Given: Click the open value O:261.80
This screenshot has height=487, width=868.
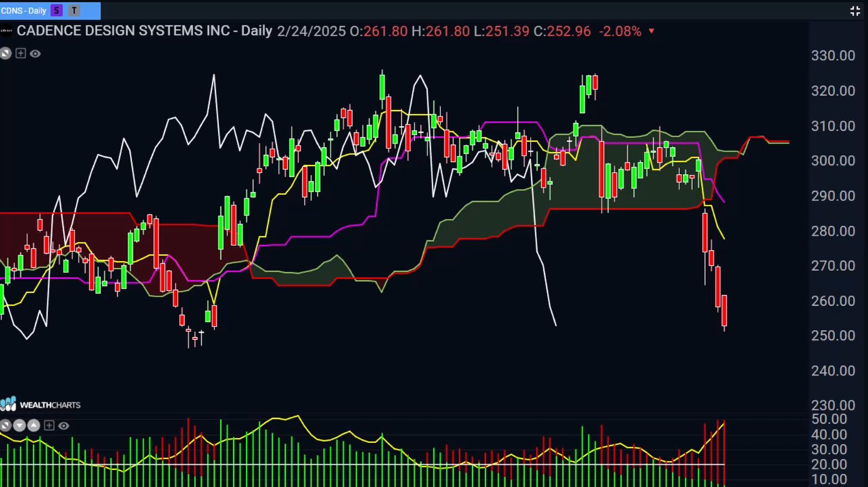Looking at the screenshot, I should pos(378,32).
